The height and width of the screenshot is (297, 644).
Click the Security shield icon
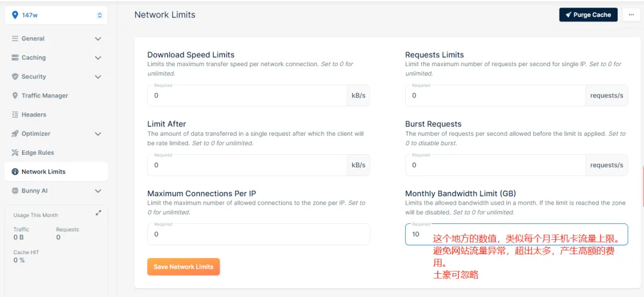tap(16, 77)
